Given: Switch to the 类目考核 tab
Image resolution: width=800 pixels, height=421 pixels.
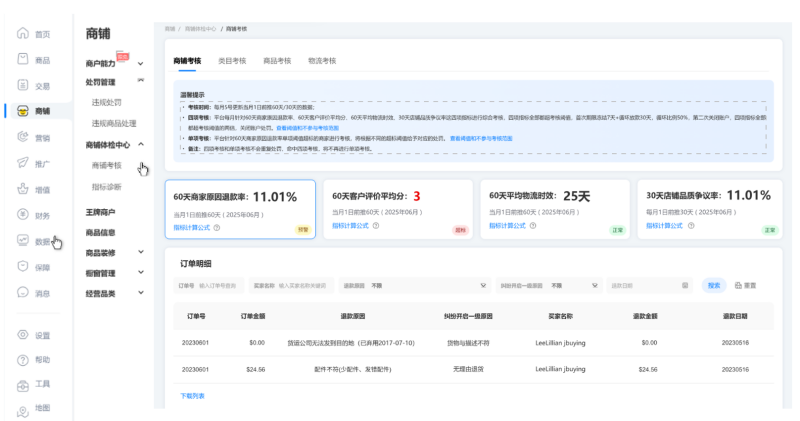Looking at the screenshot, I should tap(232, 61).
